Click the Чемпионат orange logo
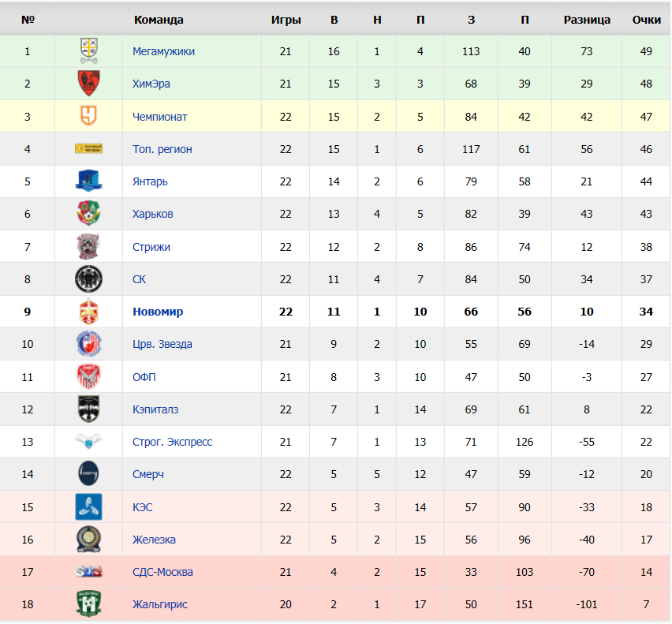Viewport: 672px width, 624px height. (88, 116)
